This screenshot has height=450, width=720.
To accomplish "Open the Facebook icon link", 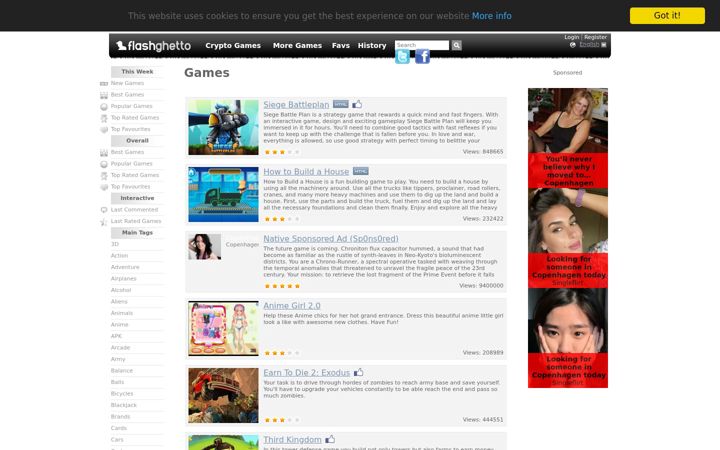I will [422, 56].
